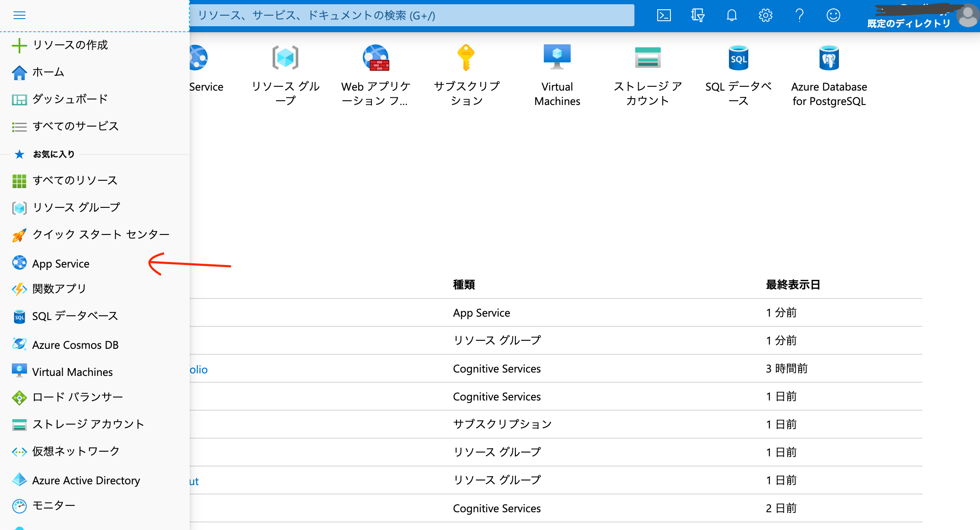This screenshot has width=980, height=530.
Task: Click the rocket quick start icon
Action: click(x=19, y=235)
